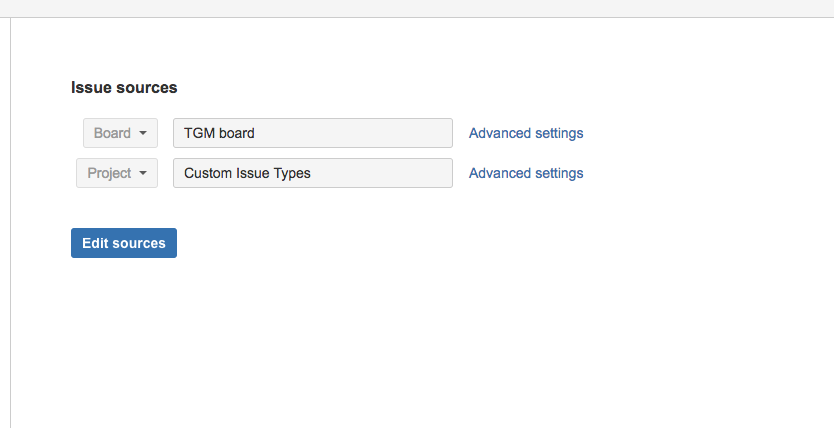Click the caret arrow beside Project
This screenshot has height=428, width=834.
[x=143, y=173]
